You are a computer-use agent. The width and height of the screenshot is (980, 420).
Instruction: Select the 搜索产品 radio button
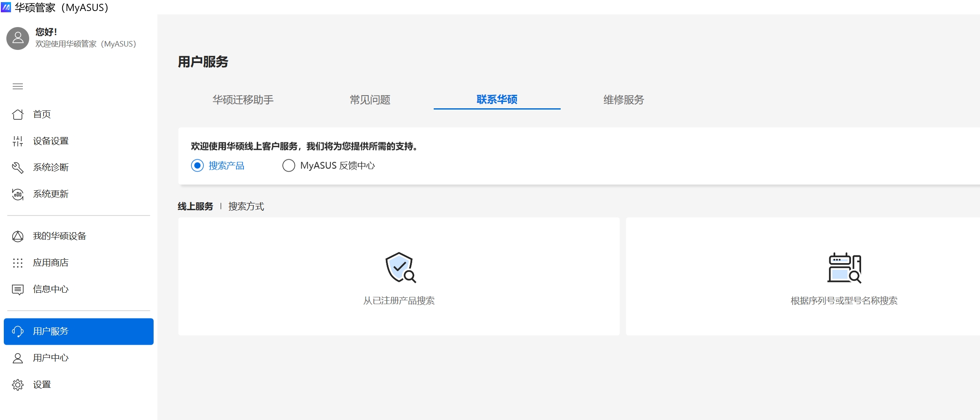pyautogui.click(x=197, y=165)
